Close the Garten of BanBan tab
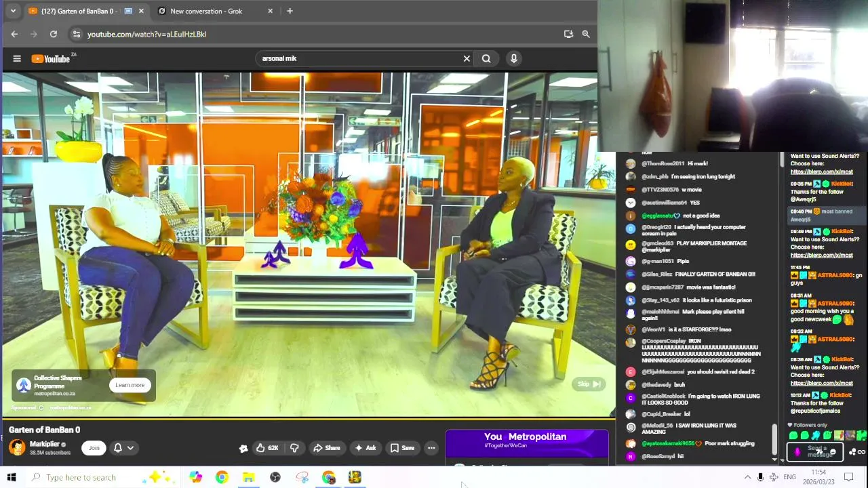The image size is (868, 488). (x=141, y=11)
